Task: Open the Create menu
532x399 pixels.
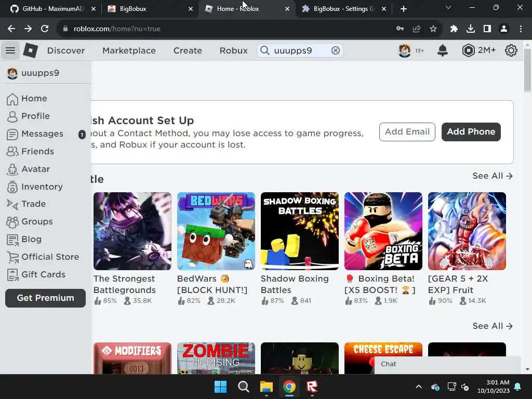Action: [x=188, y=50]
